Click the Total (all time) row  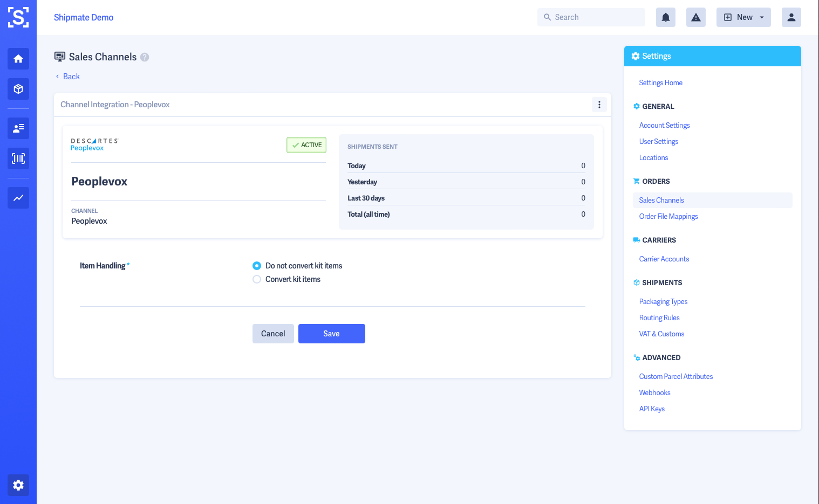[x=466, y=214]
